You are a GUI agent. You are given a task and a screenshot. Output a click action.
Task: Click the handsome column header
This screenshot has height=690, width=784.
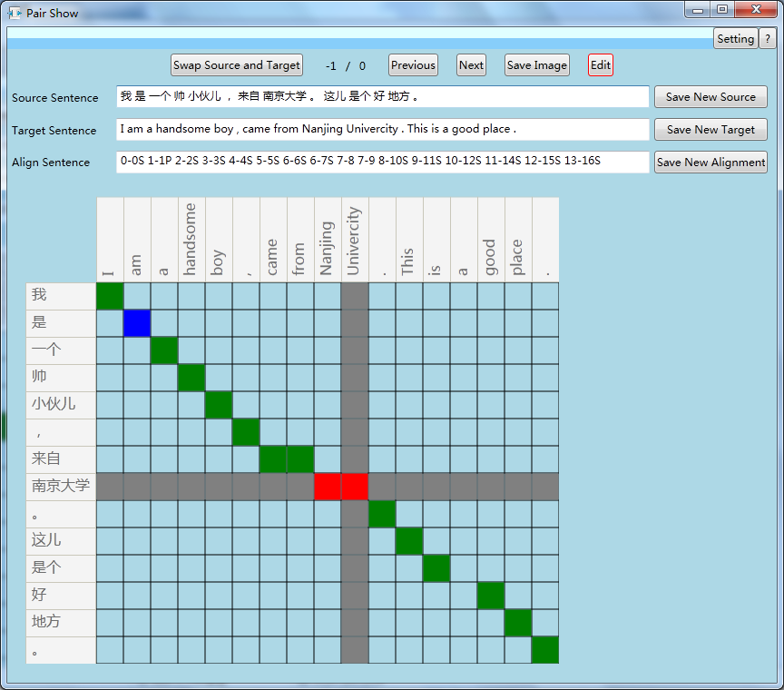pyautogui.click(x=191, y=240)
